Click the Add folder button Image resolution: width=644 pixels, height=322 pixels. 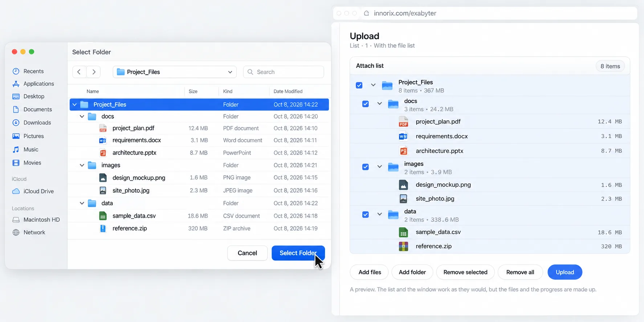click(x=412, y=272)
